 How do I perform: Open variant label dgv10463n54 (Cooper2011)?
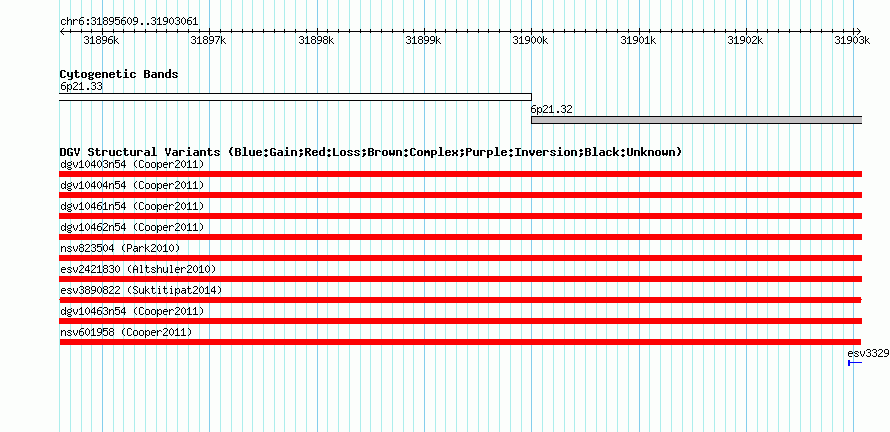click(132, 312)
